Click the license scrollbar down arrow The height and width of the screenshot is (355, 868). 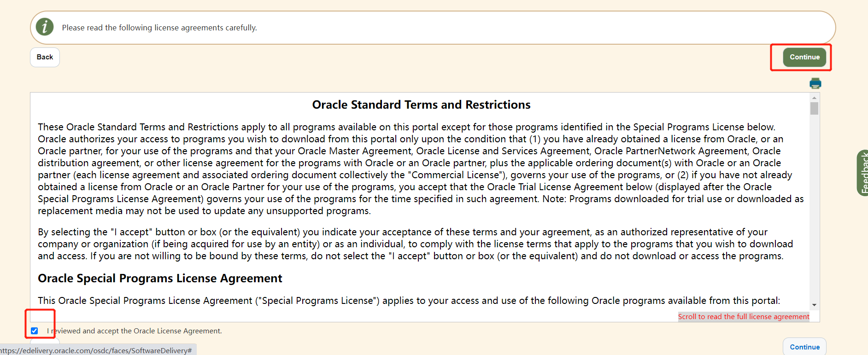pos(814,305)
